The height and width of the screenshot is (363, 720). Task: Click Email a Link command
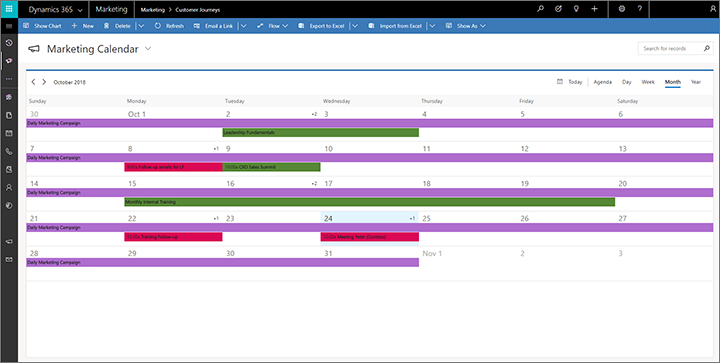(213, 26)
